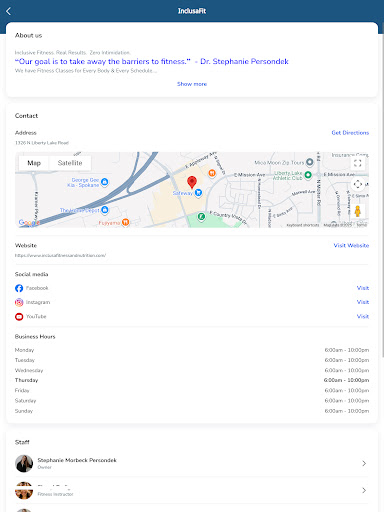Open Get Directions link
This screenshot has width=384, height=512.
coord(350,133)
